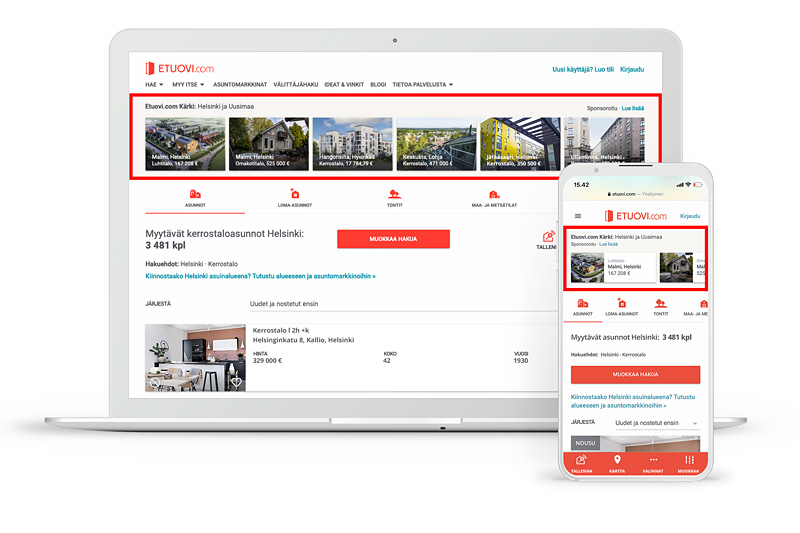Select LOMA-ASUNNOT tab on laptop
The image size is (800, 533).
pyautogui.click(x=294, y=198)
